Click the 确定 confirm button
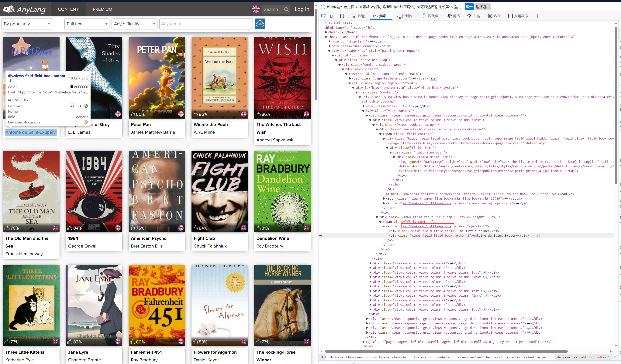The image size is (621, 364). pos(469,7)
